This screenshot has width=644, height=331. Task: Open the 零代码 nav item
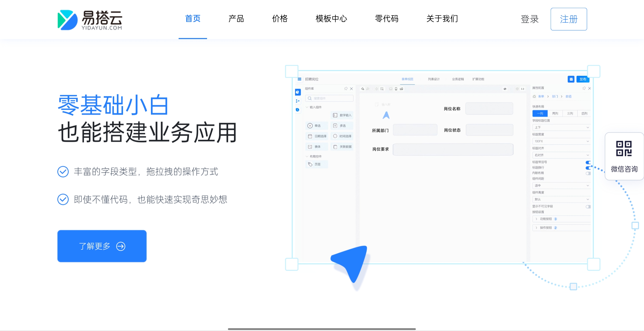(x=387, y=19)
